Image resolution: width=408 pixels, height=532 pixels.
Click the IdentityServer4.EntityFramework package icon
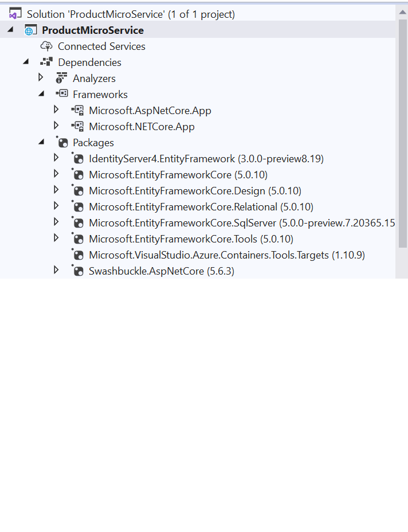79,158
